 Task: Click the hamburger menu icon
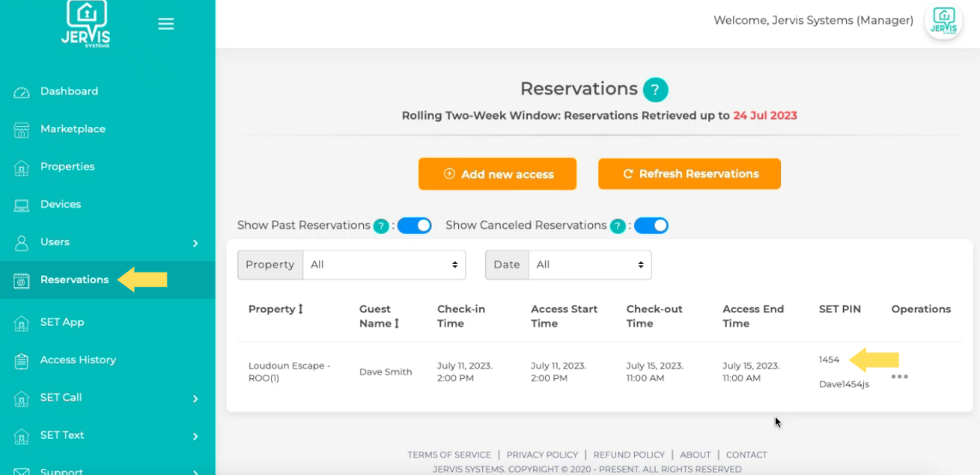coord(166,24)
